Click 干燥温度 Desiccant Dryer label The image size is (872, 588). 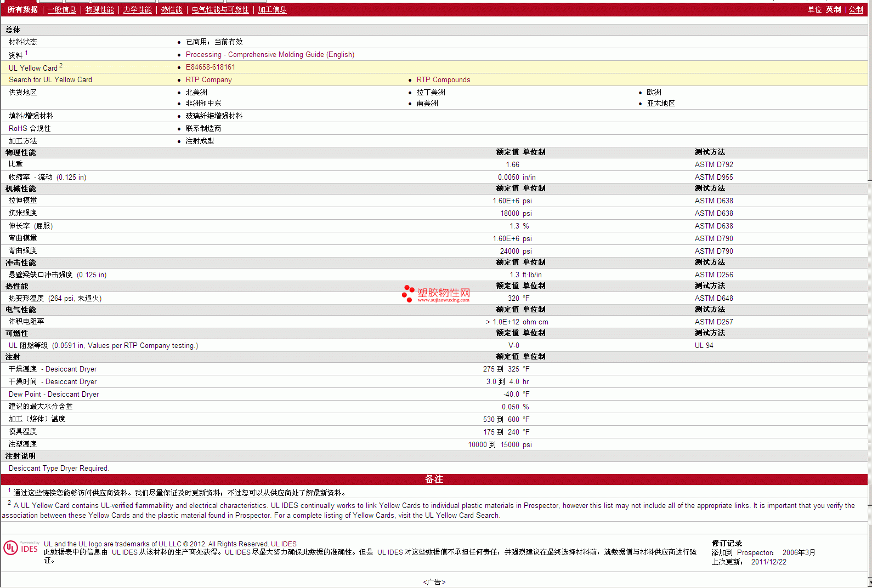(53, 369)
